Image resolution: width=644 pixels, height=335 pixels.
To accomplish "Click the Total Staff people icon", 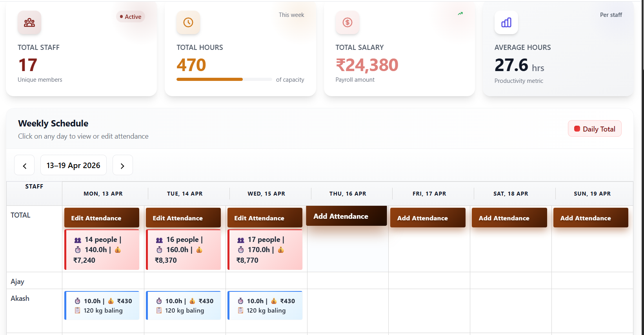I will pyautogui.click(x=29, y=23).
